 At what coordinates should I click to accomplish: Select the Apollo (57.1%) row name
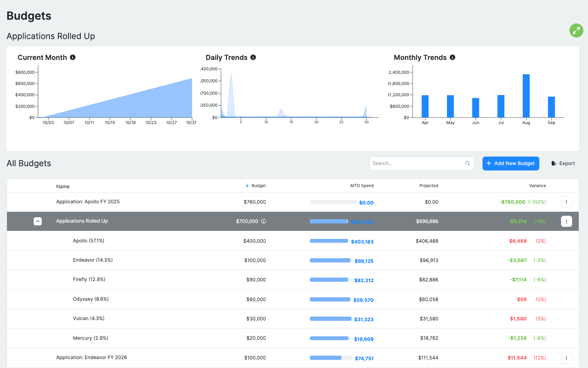click(88, 241)
